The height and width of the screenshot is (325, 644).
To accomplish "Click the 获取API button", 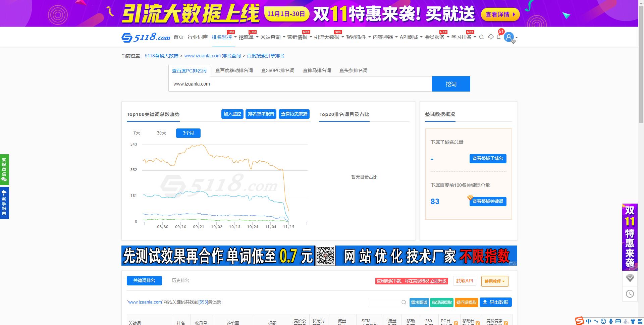I will 464,281.
